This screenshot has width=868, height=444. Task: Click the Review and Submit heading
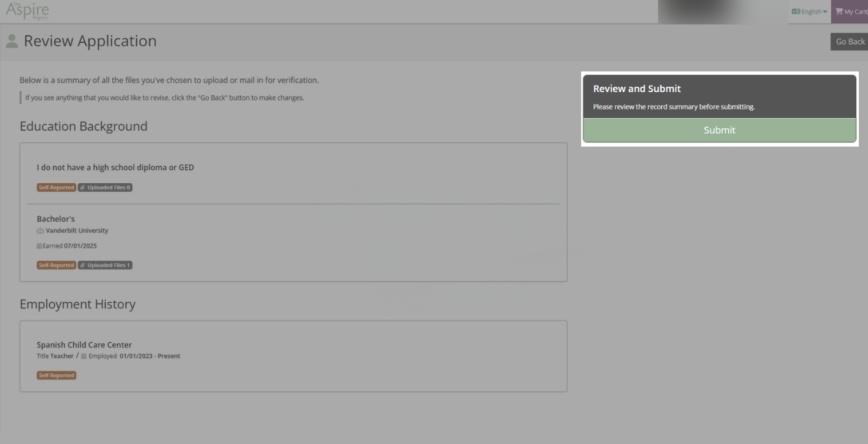click(637, 89)
